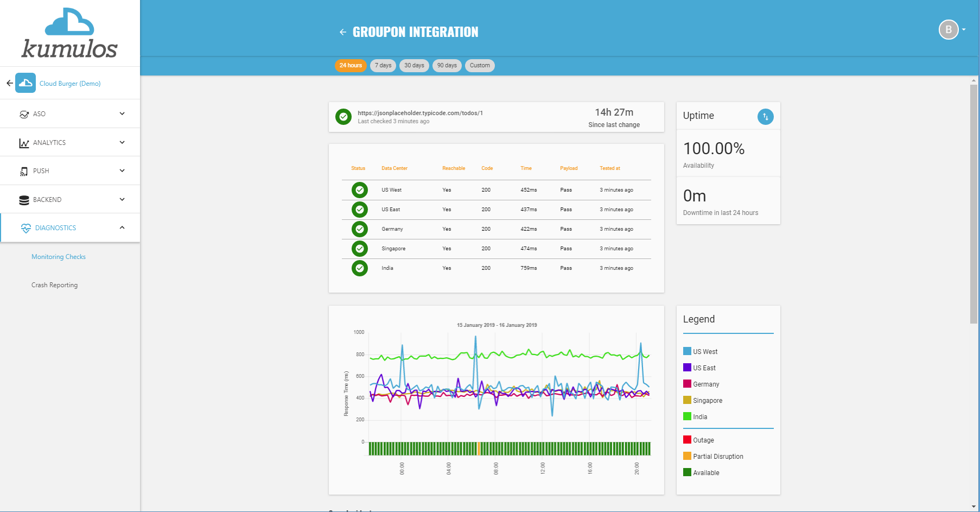This screenshot has width=980, height=512.
Task: Open Crash Reporting page
Action: tap(54, 285)
